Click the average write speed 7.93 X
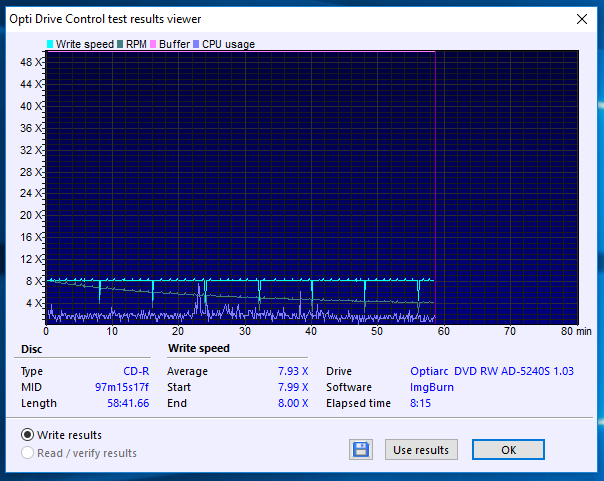This screenshot has width=604, height=481. (293, 371)
